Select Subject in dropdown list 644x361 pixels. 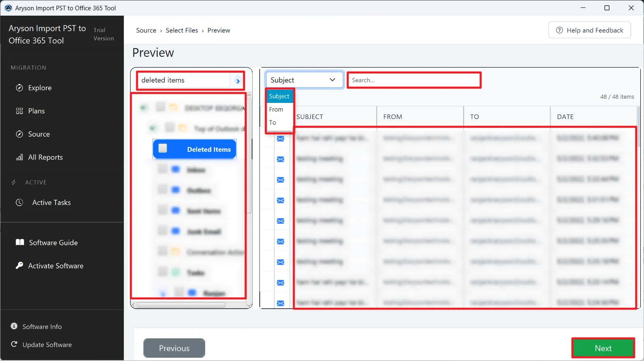click(279, 96)
